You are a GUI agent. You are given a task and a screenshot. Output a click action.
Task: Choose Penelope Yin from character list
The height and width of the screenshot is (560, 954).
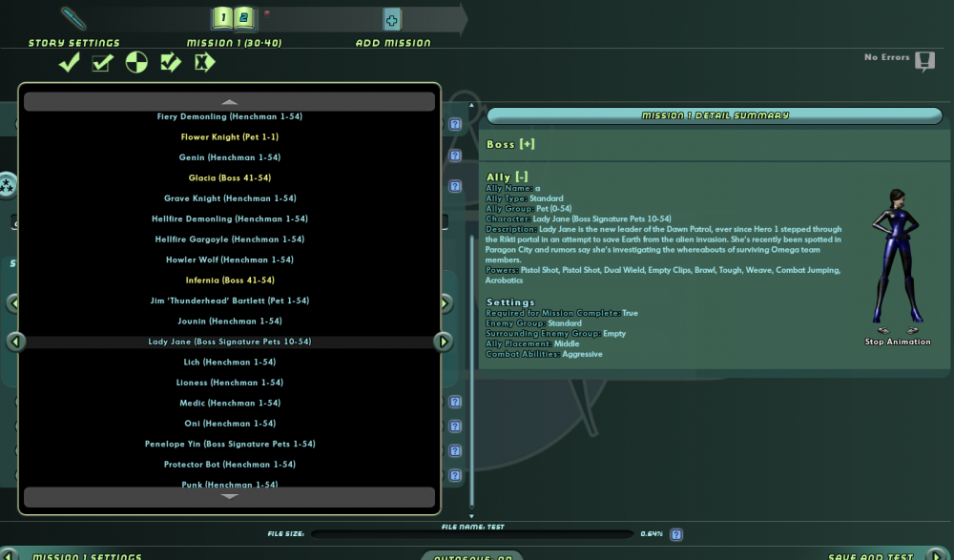coord(229,444)
